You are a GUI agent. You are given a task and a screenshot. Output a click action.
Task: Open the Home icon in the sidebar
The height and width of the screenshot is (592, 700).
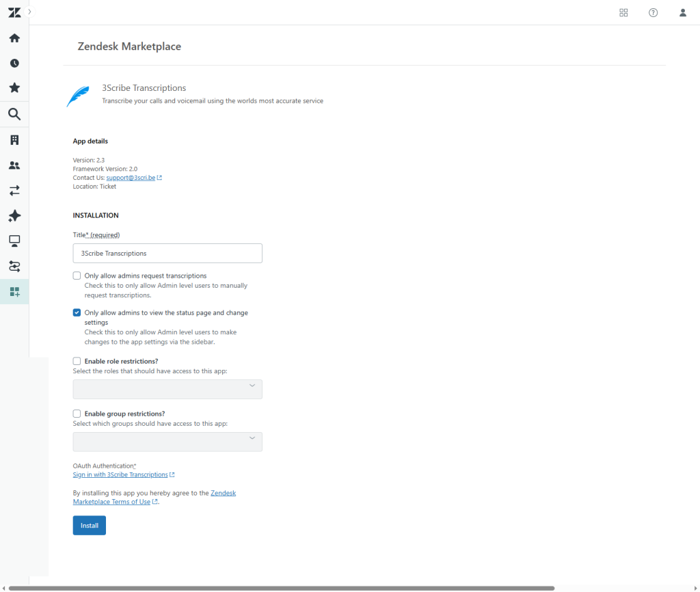point(14,38)
